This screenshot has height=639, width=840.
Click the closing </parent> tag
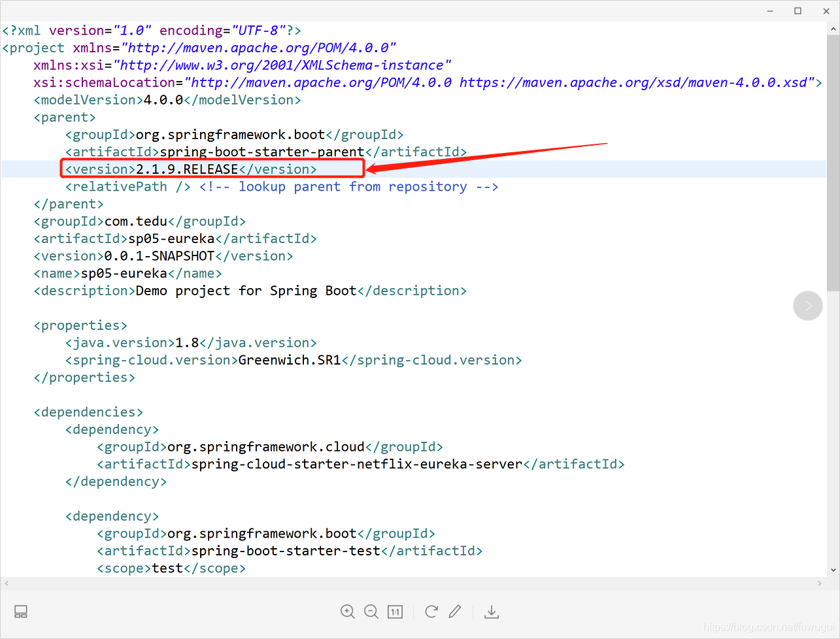69,205
